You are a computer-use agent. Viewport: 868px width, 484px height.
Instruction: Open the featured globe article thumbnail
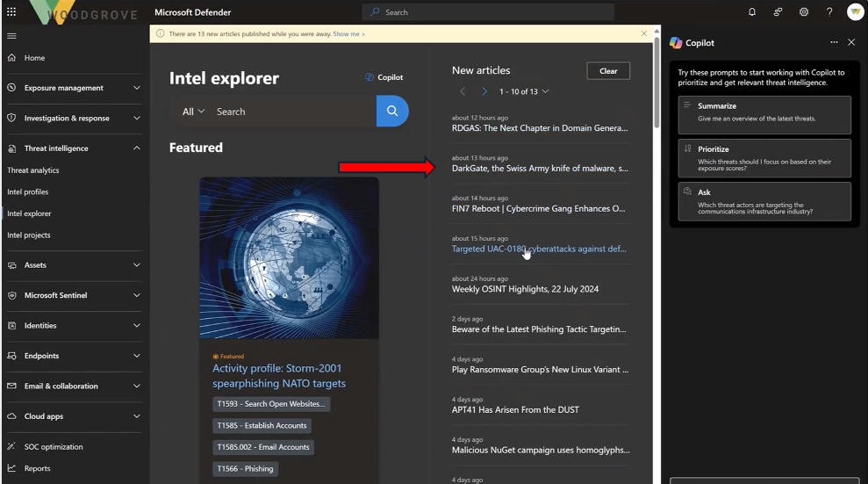tap(289, 257)
